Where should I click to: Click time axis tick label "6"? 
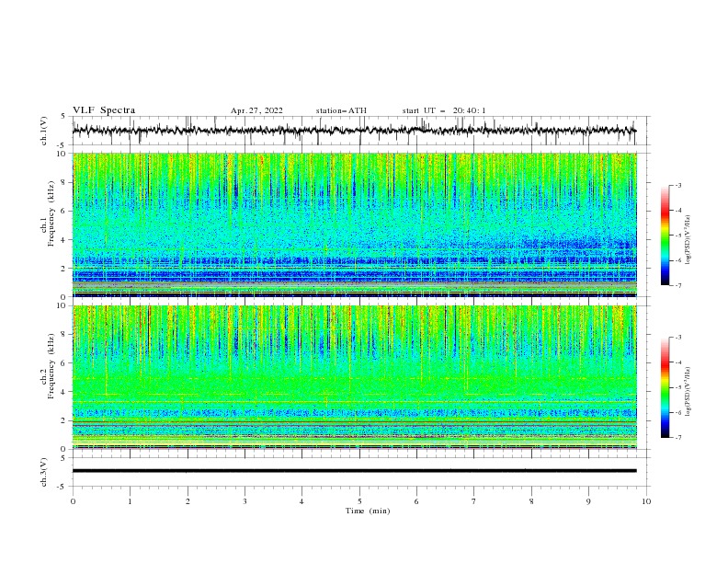(x=416, y=501)
